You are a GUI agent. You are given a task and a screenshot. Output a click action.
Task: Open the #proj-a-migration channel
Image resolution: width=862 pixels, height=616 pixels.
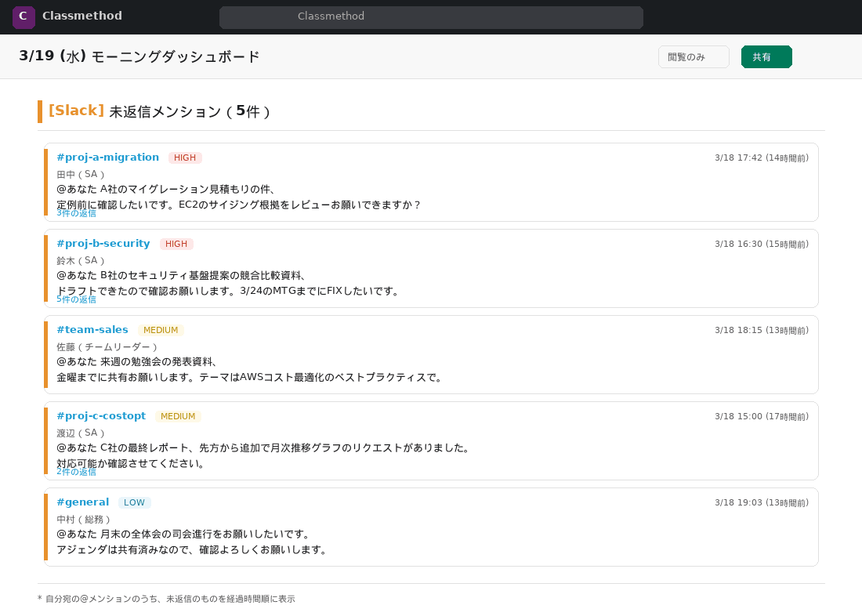pos(107,157)
